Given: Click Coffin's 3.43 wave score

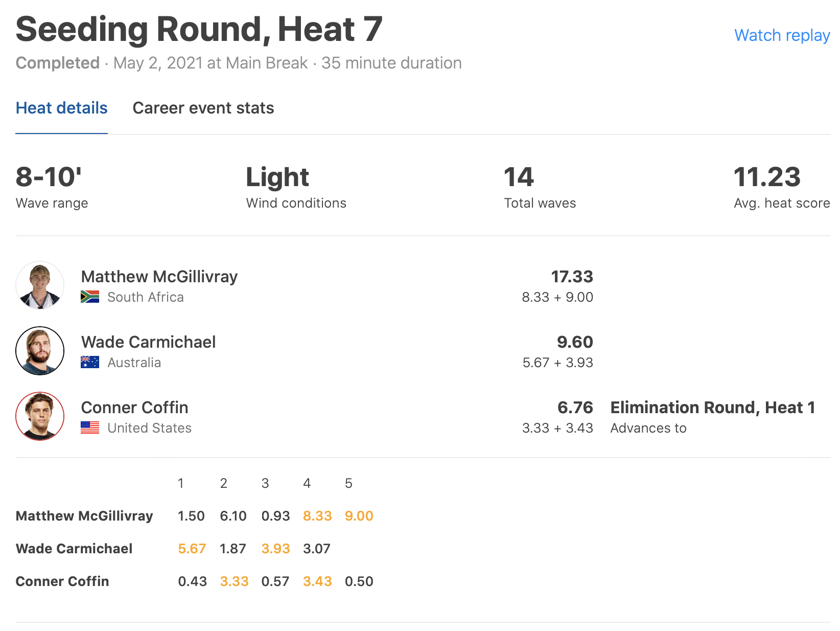Looking at the screenshot, I should (x=317, y=581).
